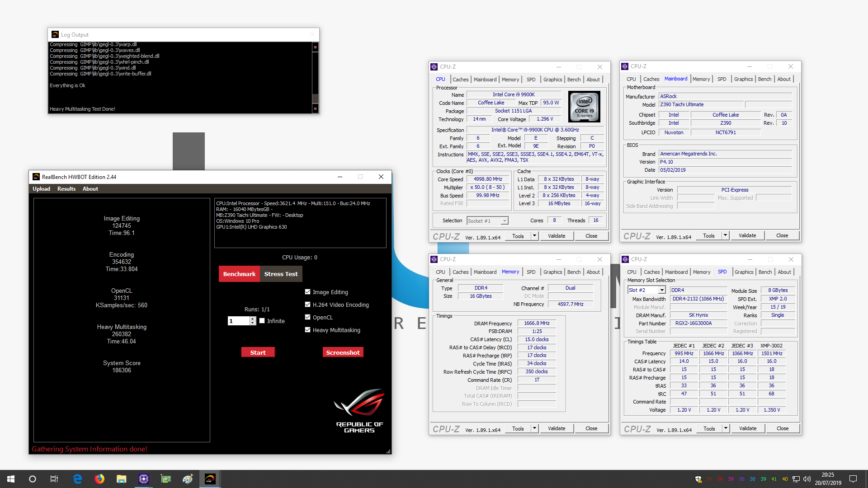Click the CPU-Z SPD window title icon
This screenshot has height=488, width=868.
625,259
